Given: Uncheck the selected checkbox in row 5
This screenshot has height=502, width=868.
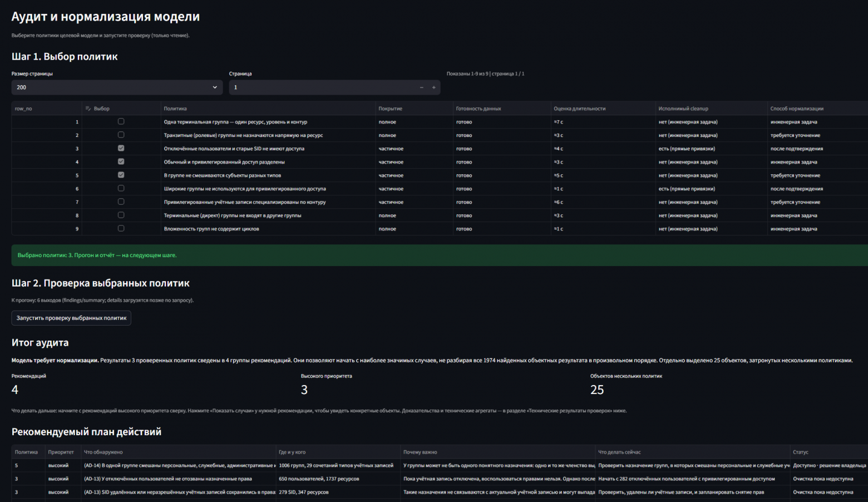Looking at the screenshot, I should (x=121, y=175).
